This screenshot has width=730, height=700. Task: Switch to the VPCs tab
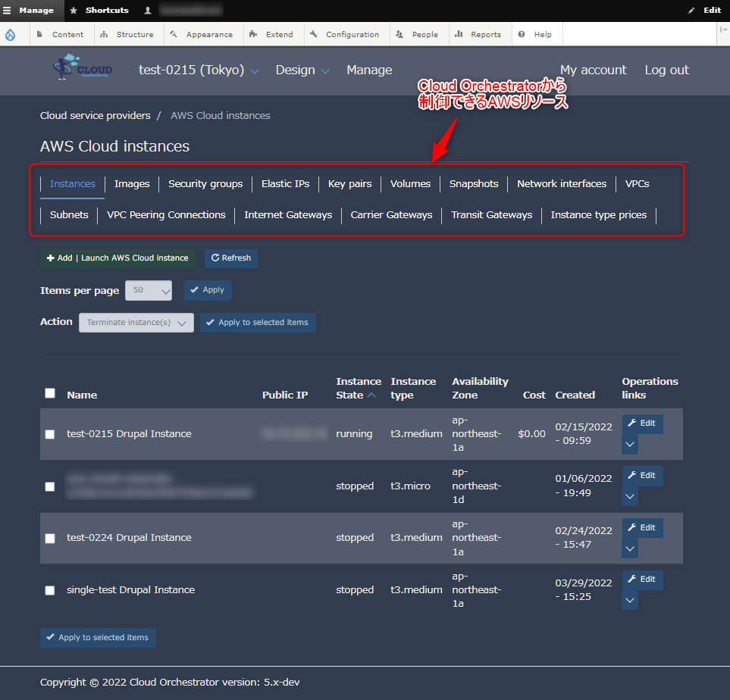pos(637,184)
